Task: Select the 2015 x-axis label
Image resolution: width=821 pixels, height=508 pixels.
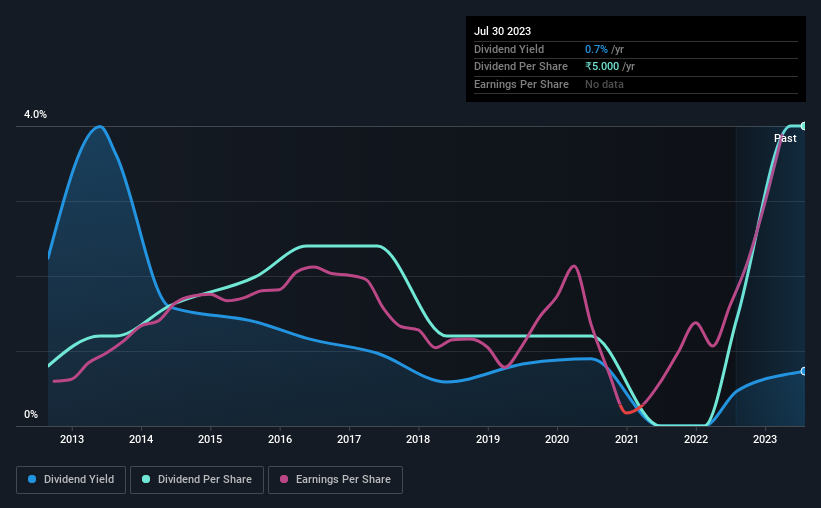Action: pos(210,439)
